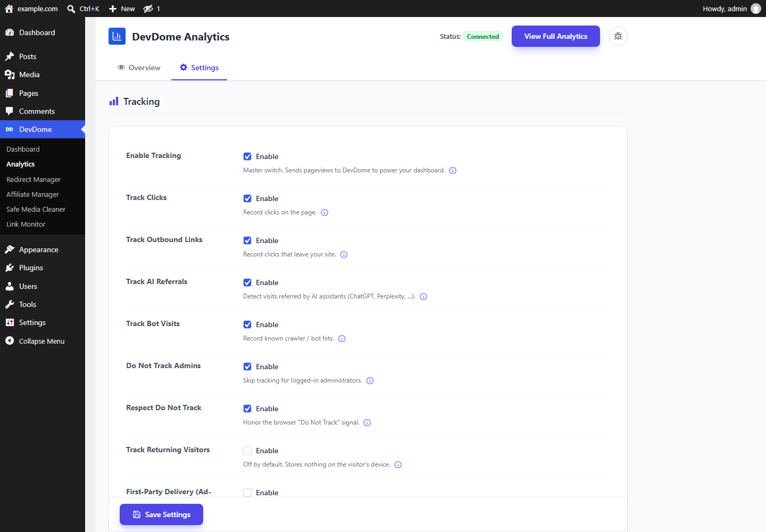Click the home icon beside example.com
Viewport: 766px width, 532px height.
[x=9, y=9]
